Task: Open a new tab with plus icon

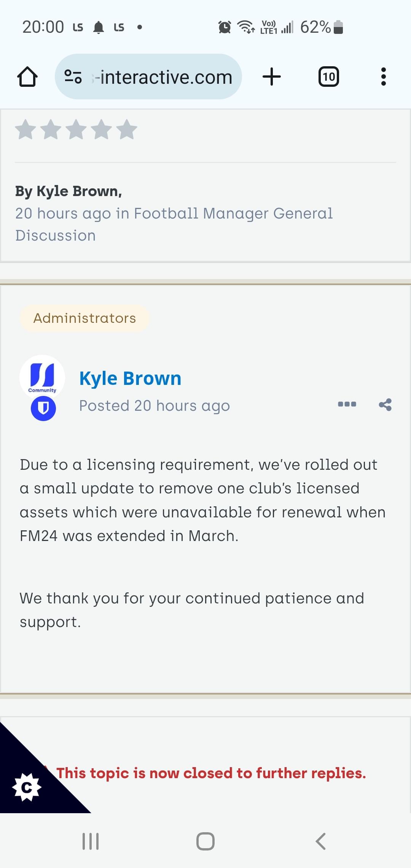Action: click(272, 77)
